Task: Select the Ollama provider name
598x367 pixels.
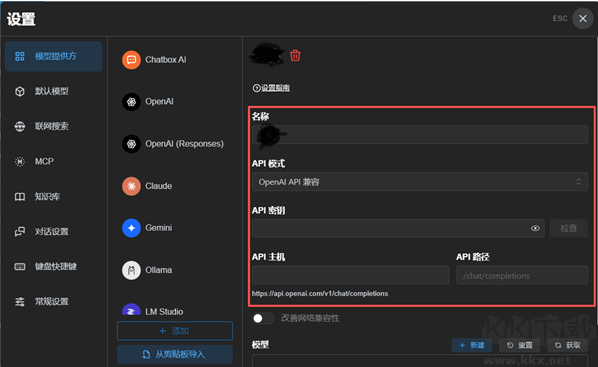Action: (158, 270)
